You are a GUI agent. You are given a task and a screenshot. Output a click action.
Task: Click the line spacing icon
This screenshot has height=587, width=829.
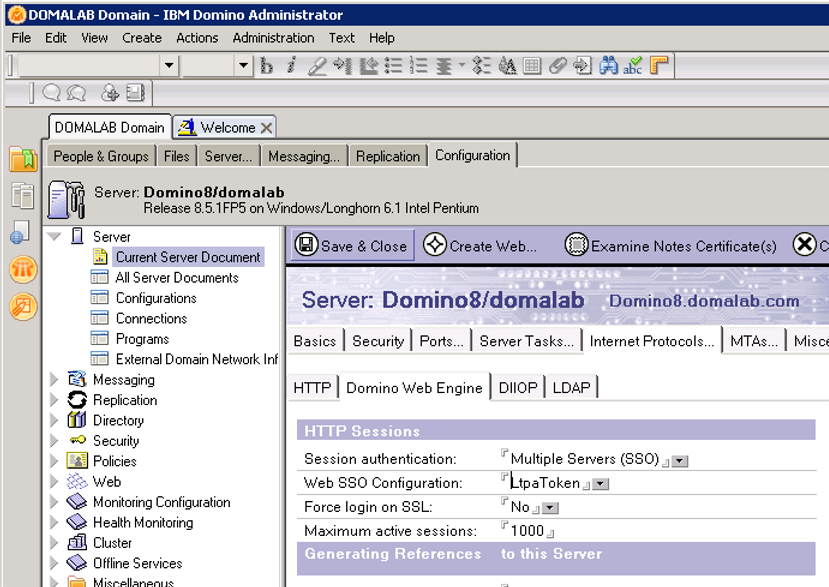482,66
